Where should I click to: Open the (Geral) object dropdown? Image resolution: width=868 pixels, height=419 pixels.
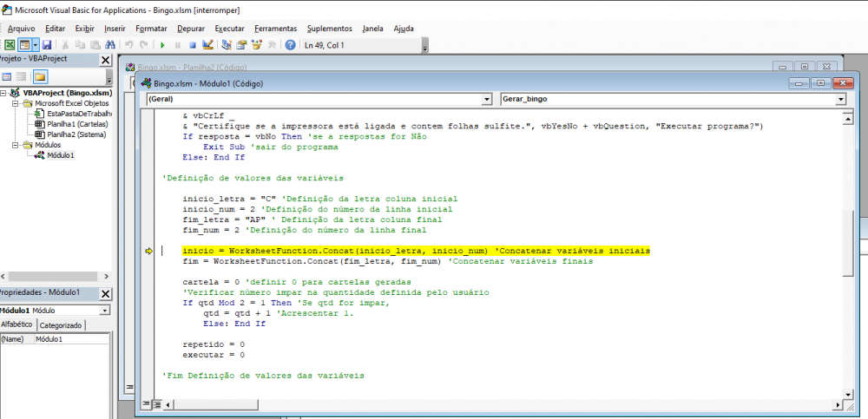pos(487,100)
